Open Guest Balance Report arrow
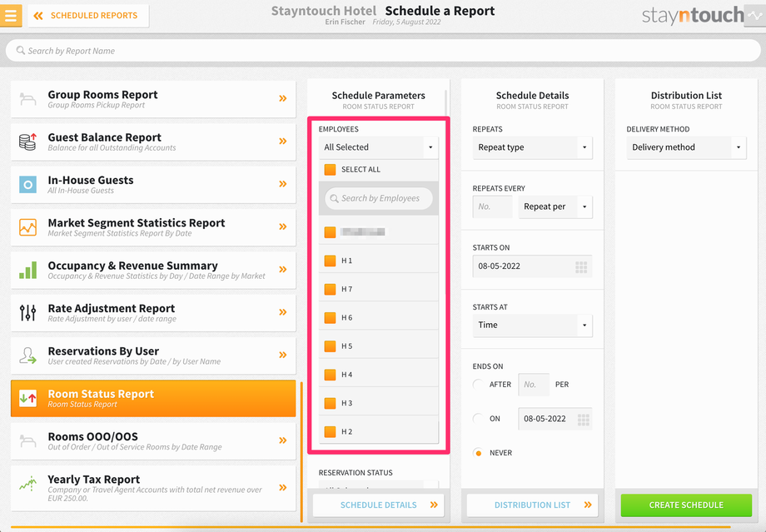Screen dimensions: 766x532 (283, 142)
